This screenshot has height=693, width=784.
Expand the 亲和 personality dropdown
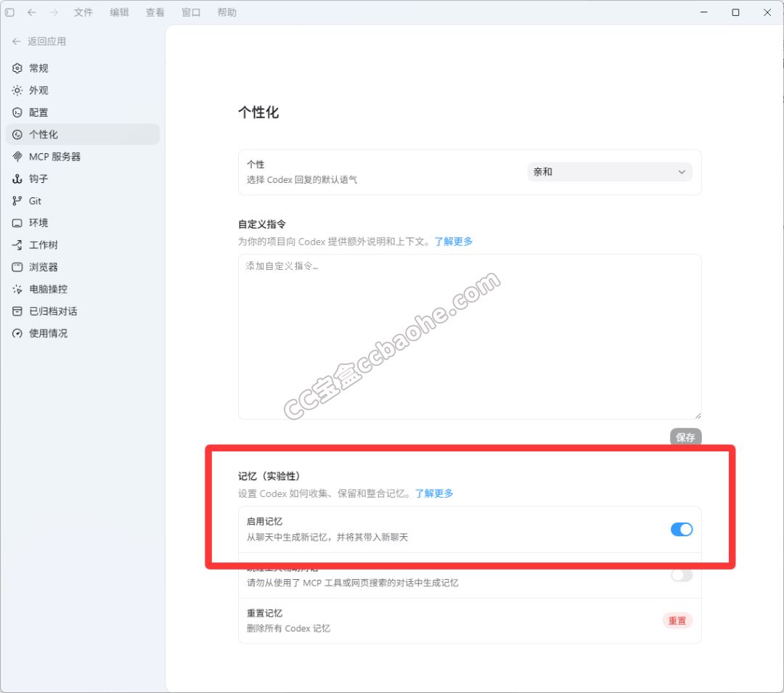(610, 172)
